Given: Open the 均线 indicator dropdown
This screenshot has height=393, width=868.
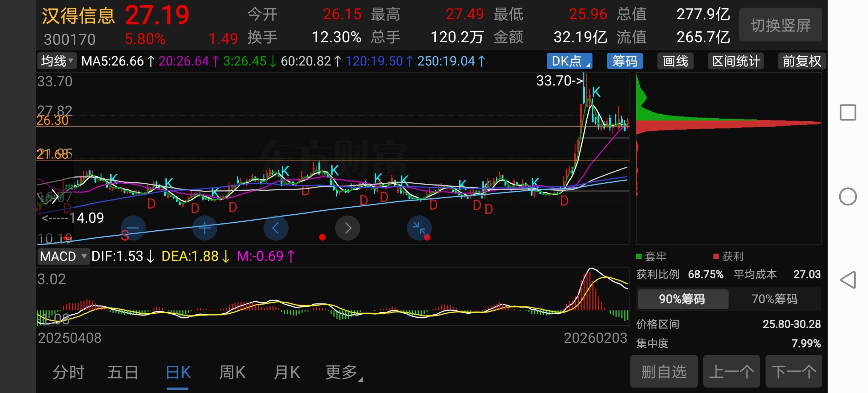Looking at the screenshot, I should [57, 61].
